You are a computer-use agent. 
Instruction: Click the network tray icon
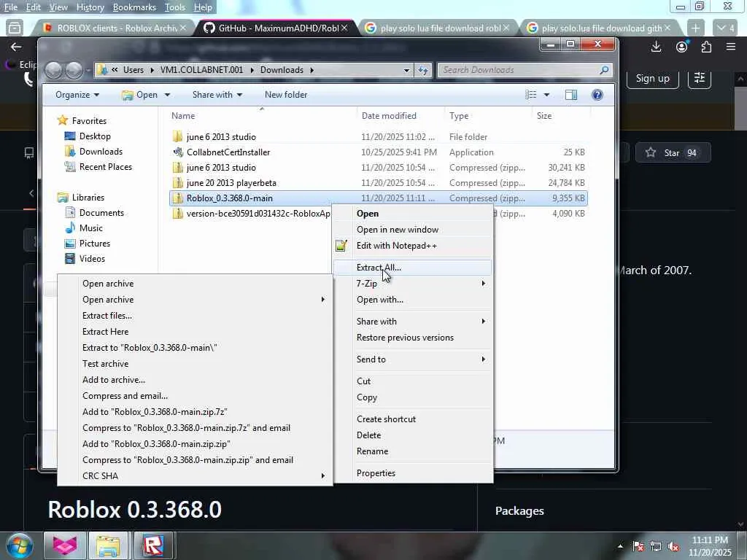pyautogui.click(x=656, y=547)
